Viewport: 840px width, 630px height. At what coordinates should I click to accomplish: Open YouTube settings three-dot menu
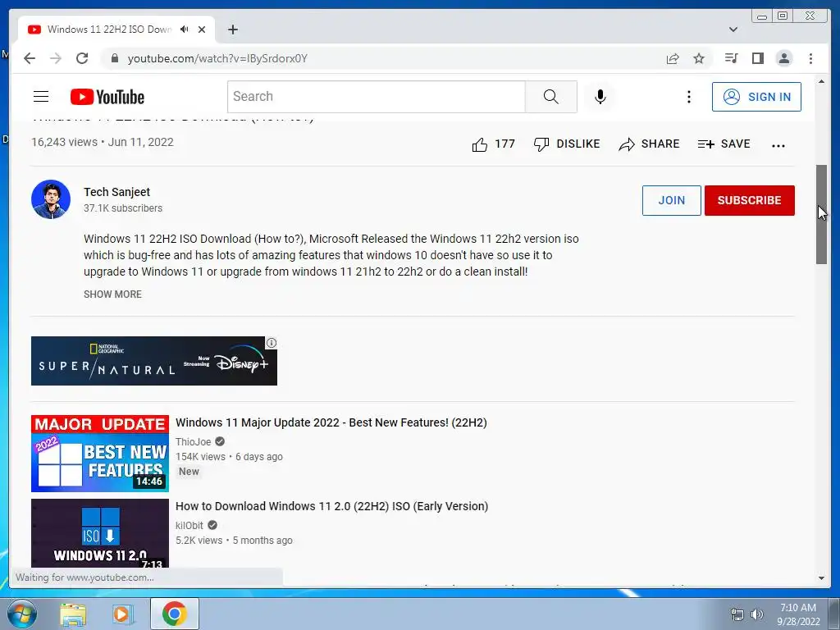coord(689,97)
